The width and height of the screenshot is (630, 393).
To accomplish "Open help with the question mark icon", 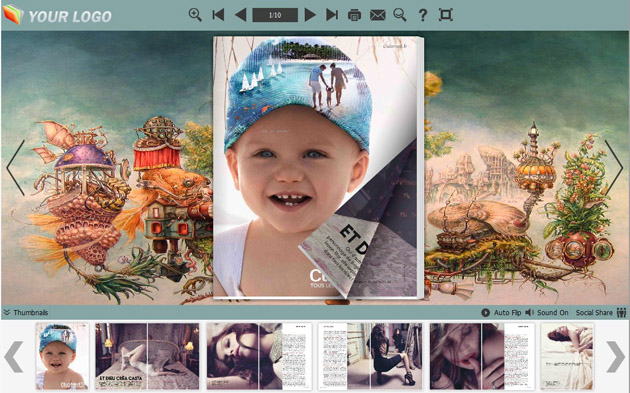I will 422,15.
